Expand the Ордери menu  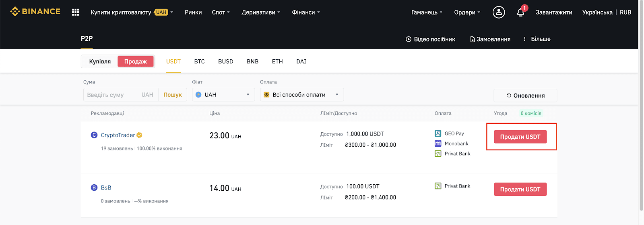coord(467,12)
